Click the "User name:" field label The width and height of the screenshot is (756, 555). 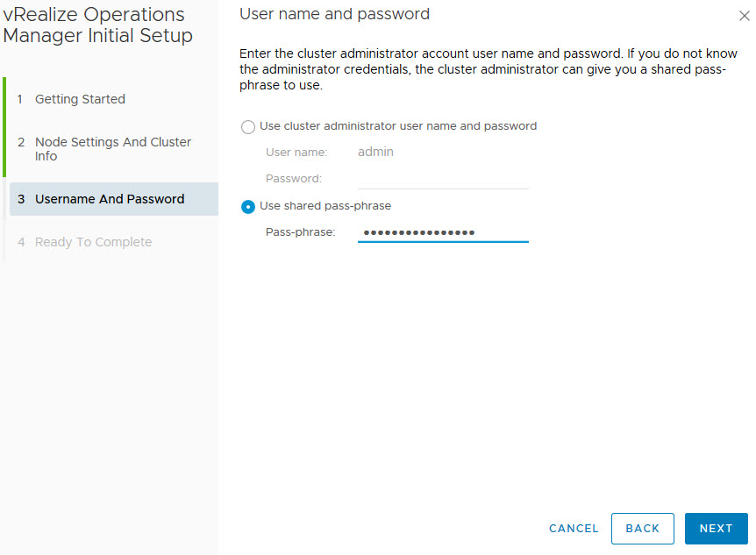tap(296, 153)
